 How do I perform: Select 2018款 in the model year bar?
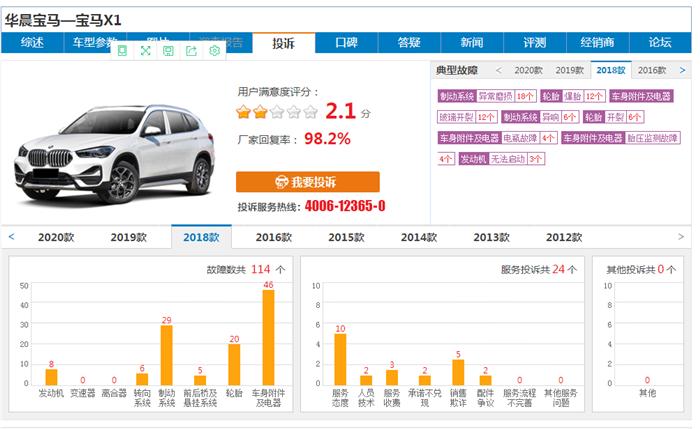coord(201,237)
